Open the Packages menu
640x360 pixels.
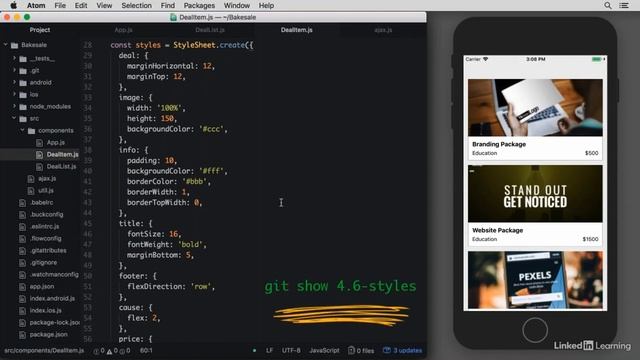pyautogui.click(x=199, y=5)
